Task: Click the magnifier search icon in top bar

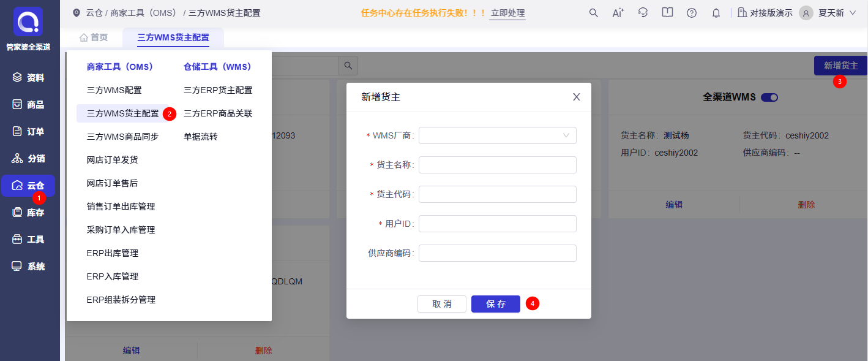Action: (593, 13)
